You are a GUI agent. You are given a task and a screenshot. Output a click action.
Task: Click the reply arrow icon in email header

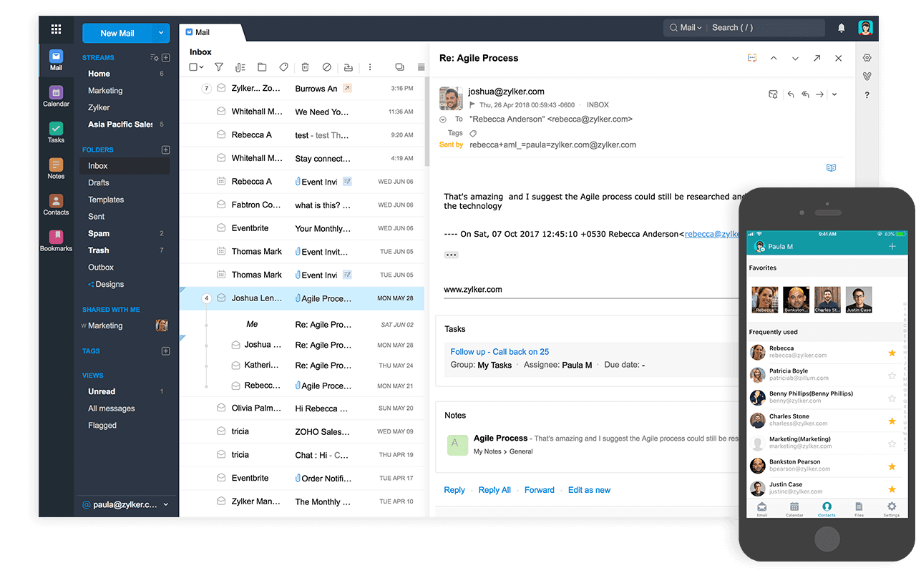coord(791,94)
